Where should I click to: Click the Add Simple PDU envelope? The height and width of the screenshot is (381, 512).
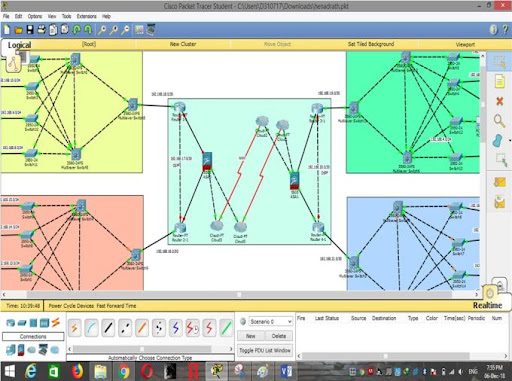(500, 182)
